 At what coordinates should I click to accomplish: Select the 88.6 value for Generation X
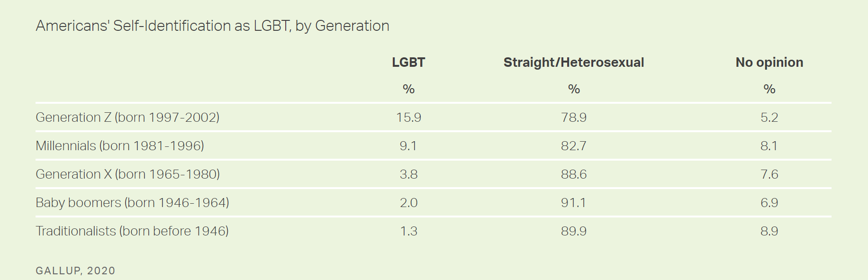coord(573,174)
